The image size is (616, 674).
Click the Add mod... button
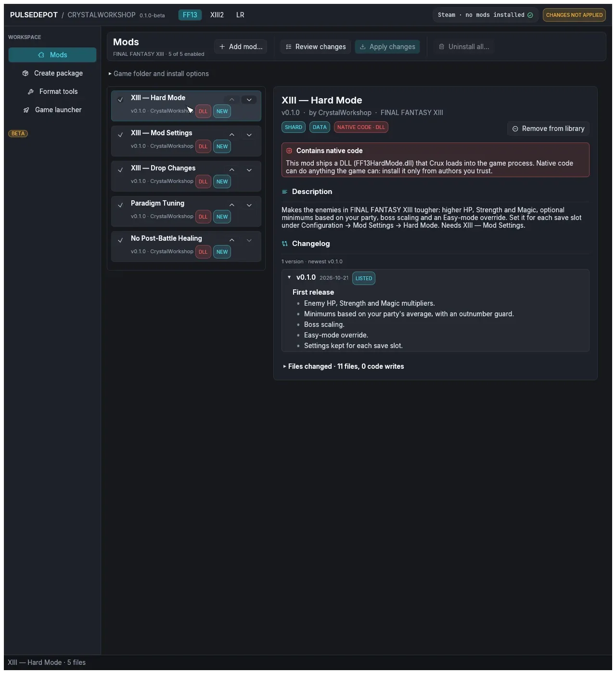tap(241, 47)
